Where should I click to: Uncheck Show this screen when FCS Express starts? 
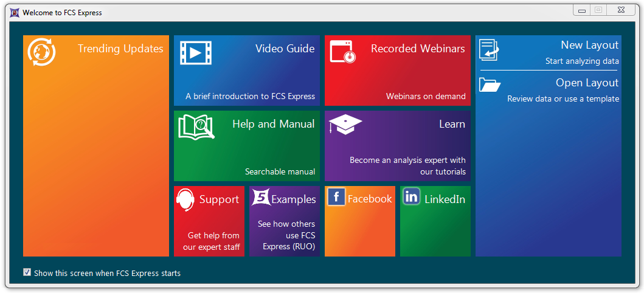(x=27, y=272)
